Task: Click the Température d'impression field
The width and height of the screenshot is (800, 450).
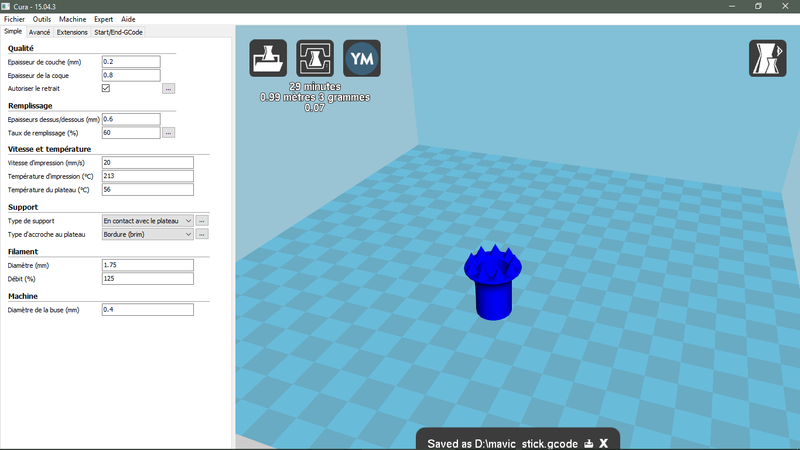Action: click(x=147, y=175)
